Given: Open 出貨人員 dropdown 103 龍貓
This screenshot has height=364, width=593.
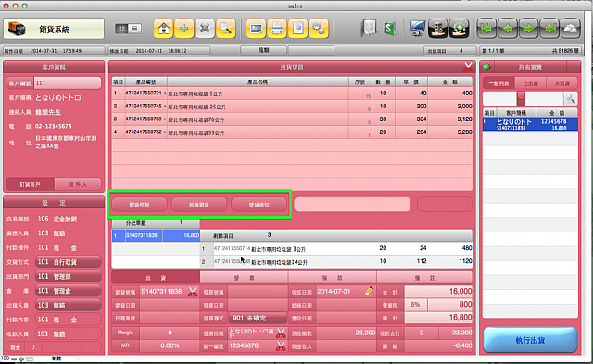Looking at the screenshot, I should 68,305.
